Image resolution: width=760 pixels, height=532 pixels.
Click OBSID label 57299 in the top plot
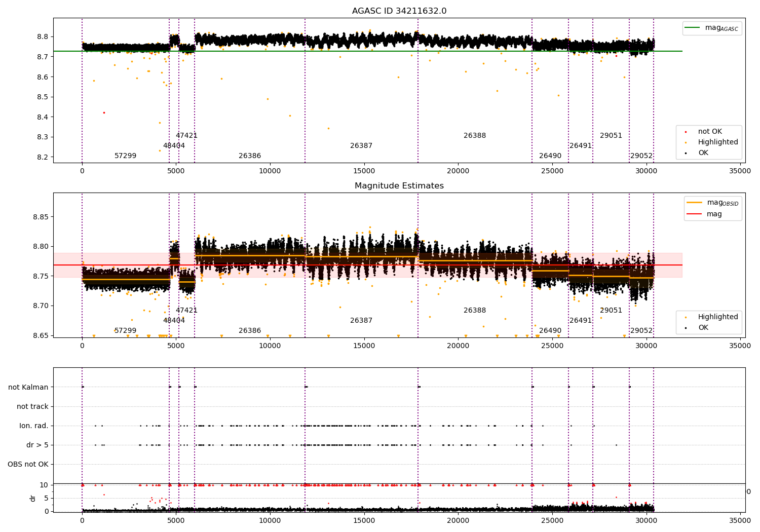click(x=126, y=156)
